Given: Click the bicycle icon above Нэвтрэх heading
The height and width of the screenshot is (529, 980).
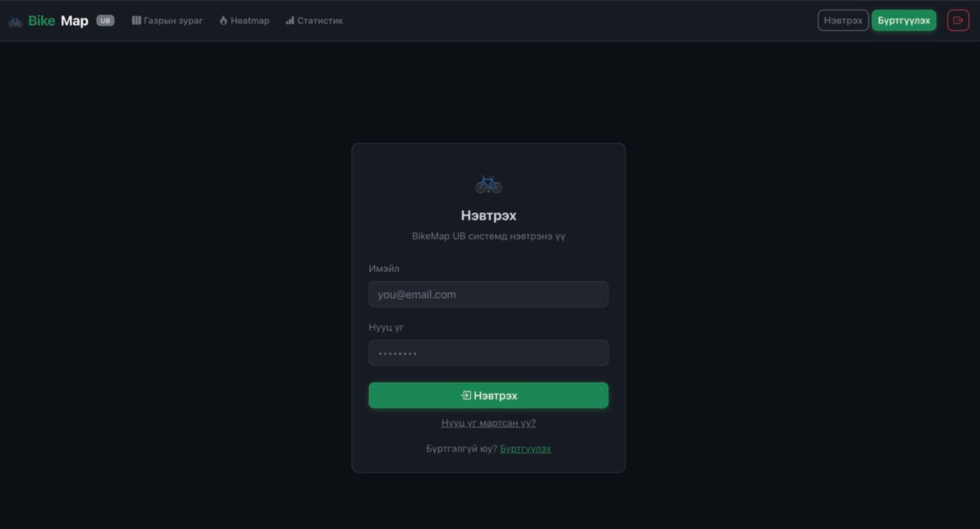Looking at the screenshot, I should point(489,185).
